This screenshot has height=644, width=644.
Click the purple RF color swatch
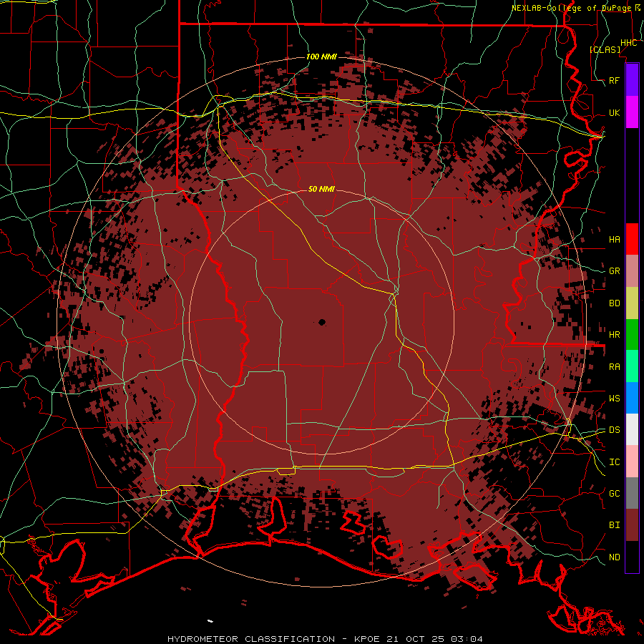coord(632,80)
